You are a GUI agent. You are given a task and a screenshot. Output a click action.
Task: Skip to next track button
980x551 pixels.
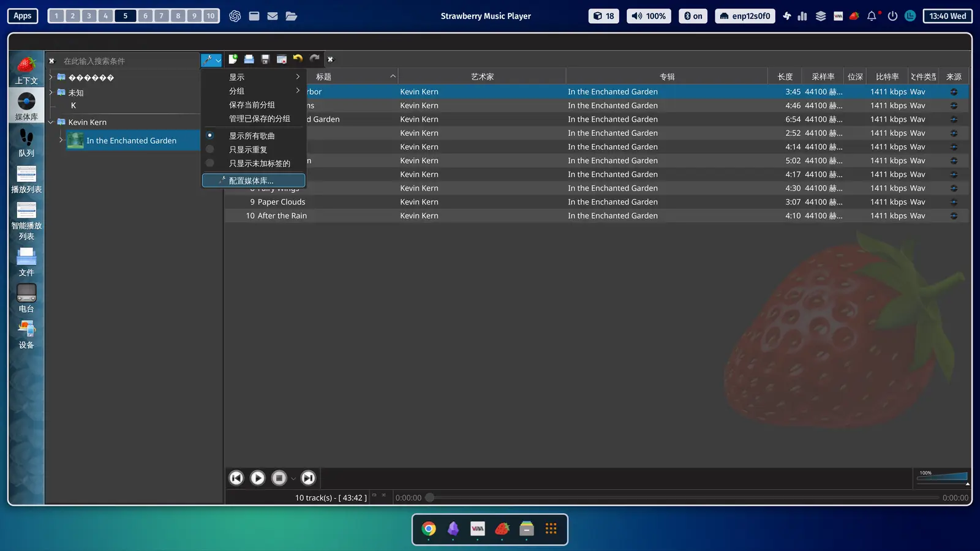coord(309,478)
